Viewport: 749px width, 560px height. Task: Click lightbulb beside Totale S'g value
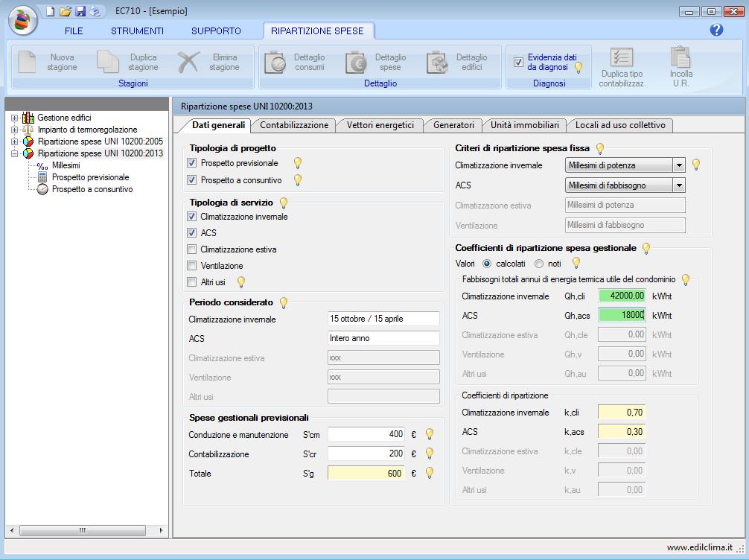pos(430,473)
